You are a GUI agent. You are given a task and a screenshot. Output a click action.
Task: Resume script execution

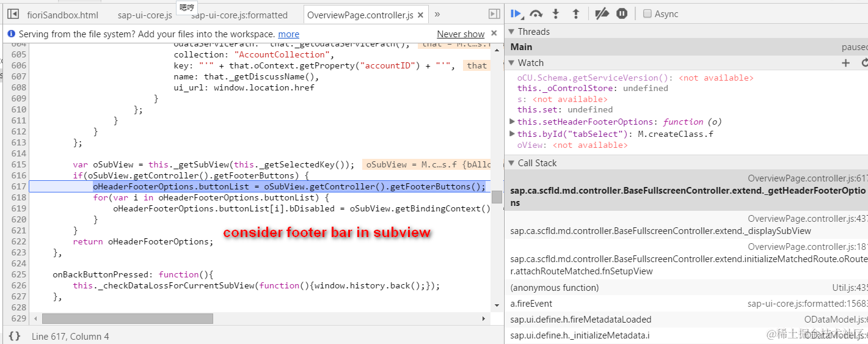pos(517,13)
